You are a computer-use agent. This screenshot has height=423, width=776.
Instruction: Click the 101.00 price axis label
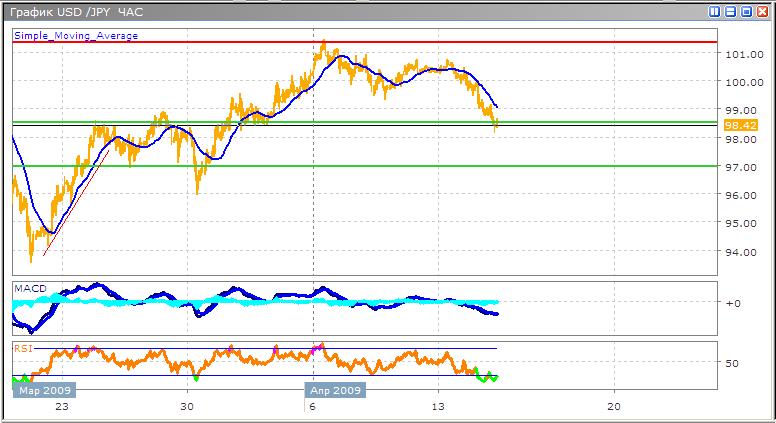(744, 54)
